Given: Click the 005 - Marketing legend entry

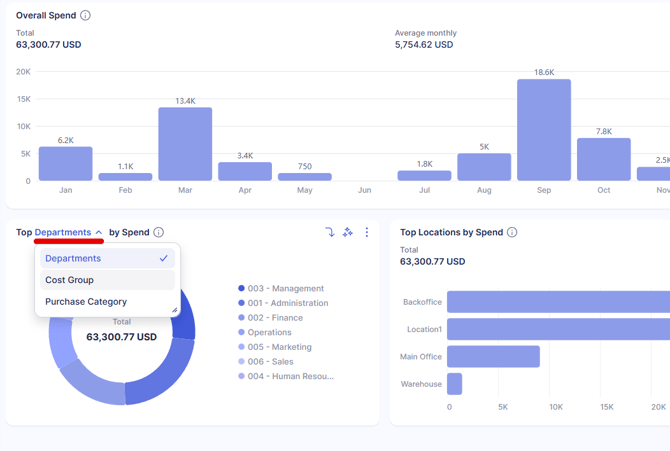Looking at the screenshot, I should pos(279,347).
